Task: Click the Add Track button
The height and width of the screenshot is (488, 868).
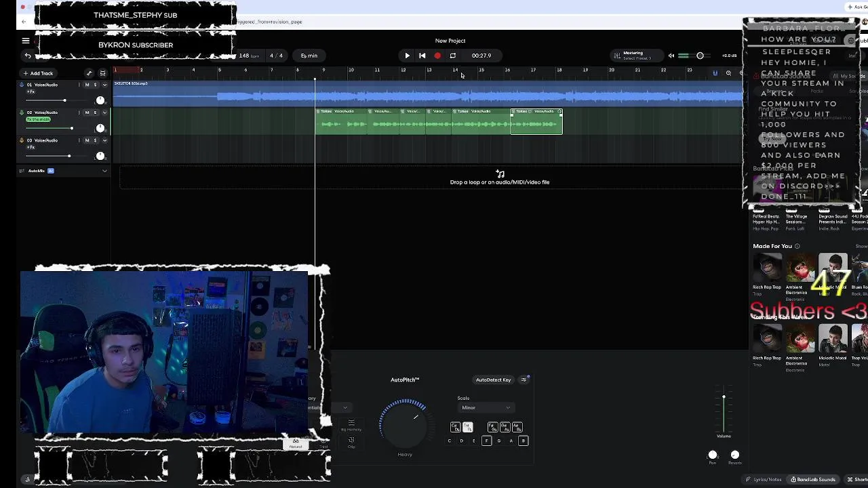Action: 39,73
